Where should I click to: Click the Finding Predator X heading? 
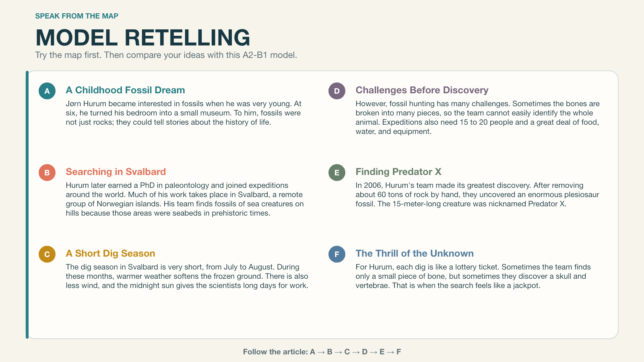[x=398, y=172]
